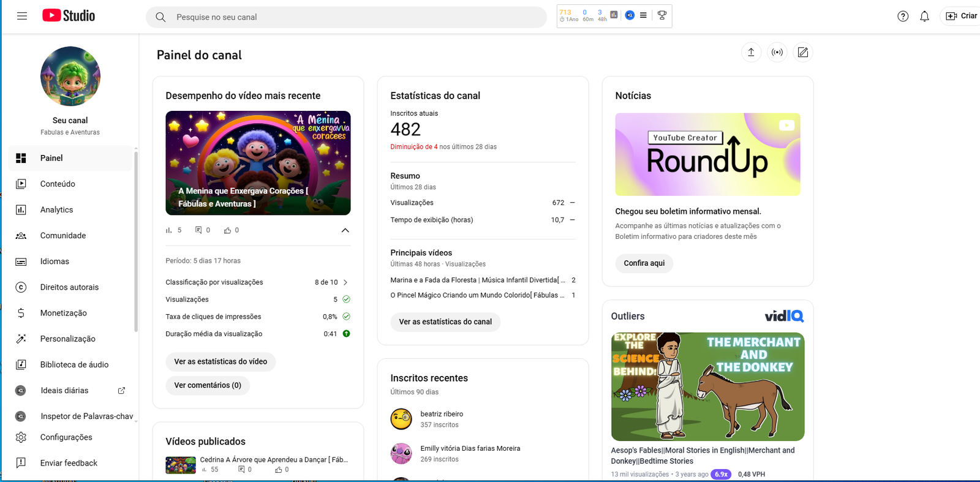Open the Criar dropdown button
980x482 pixels.
coord(962,17)
